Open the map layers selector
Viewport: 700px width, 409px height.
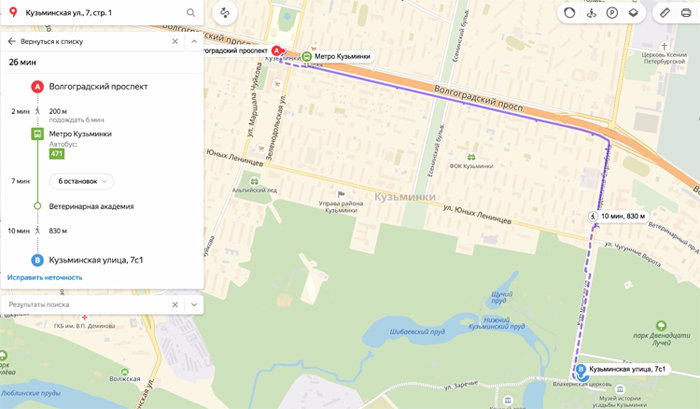[x=633, y=13]
